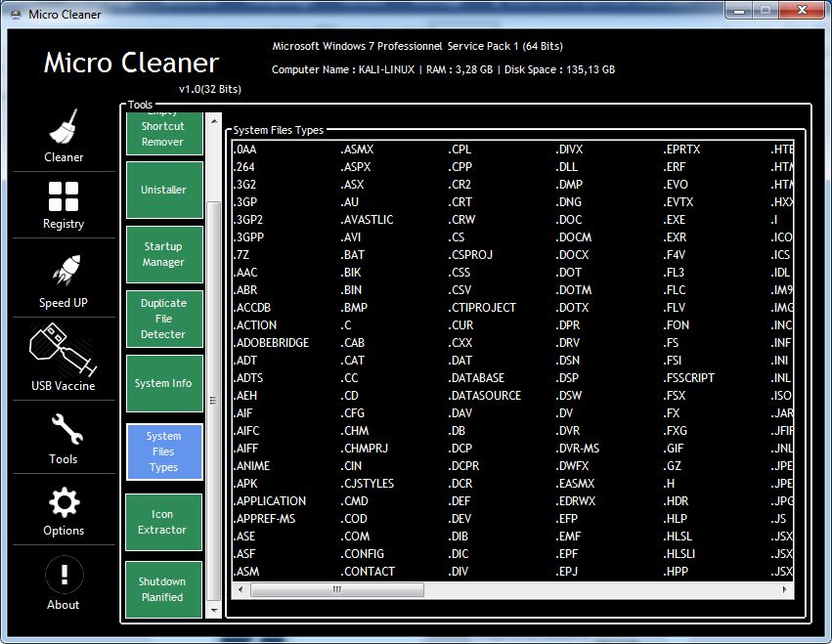Select the .DIVX file type
Viewport: 832px width, 644px height.
[x=569, y=150]
